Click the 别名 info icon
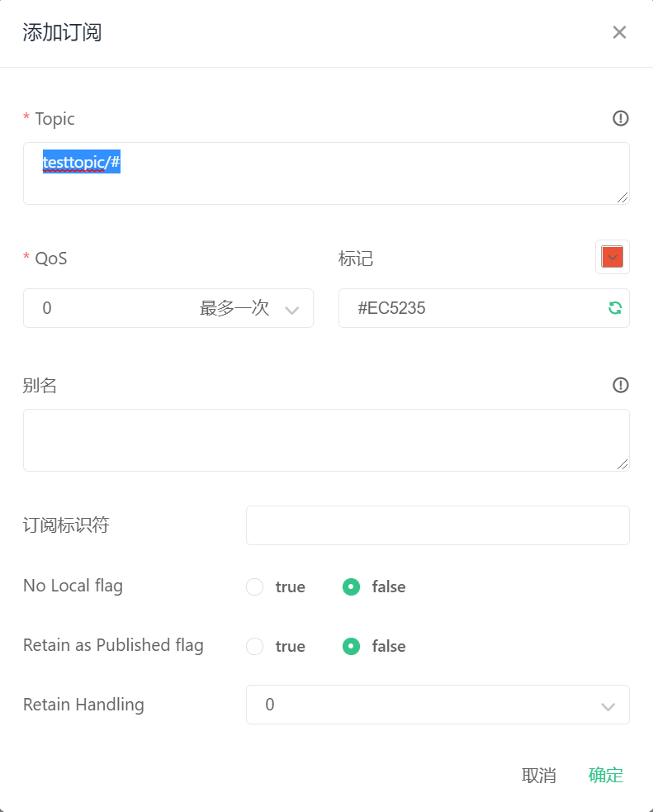This screenshot has height=812, width=653. [x=620, y=385]
